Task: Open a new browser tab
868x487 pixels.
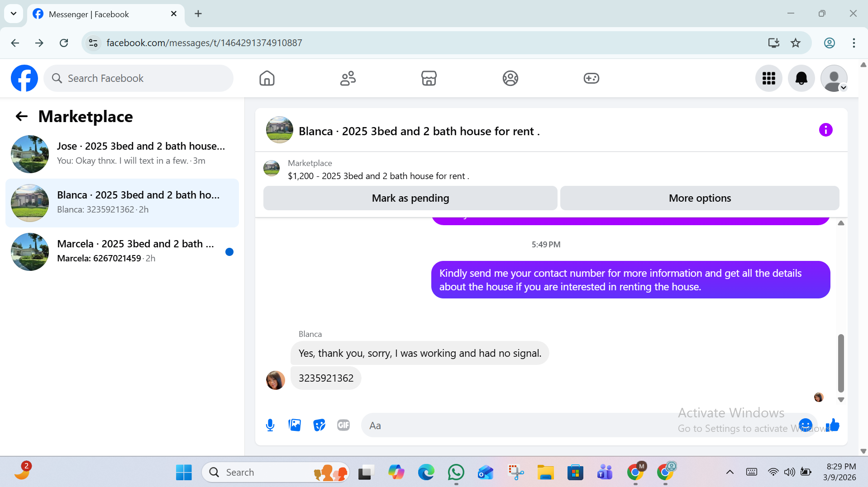Action: point(198,14)
